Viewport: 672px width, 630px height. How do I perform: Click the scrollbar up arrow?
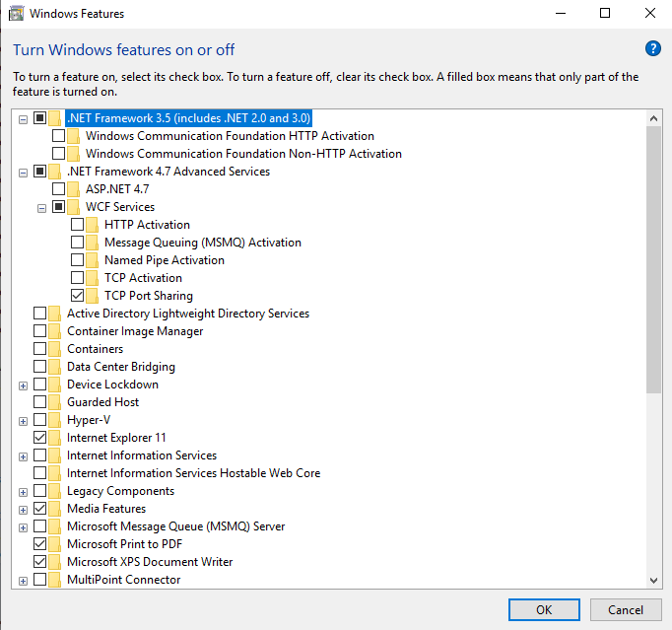pyautogui.click(x=653, y=118)
